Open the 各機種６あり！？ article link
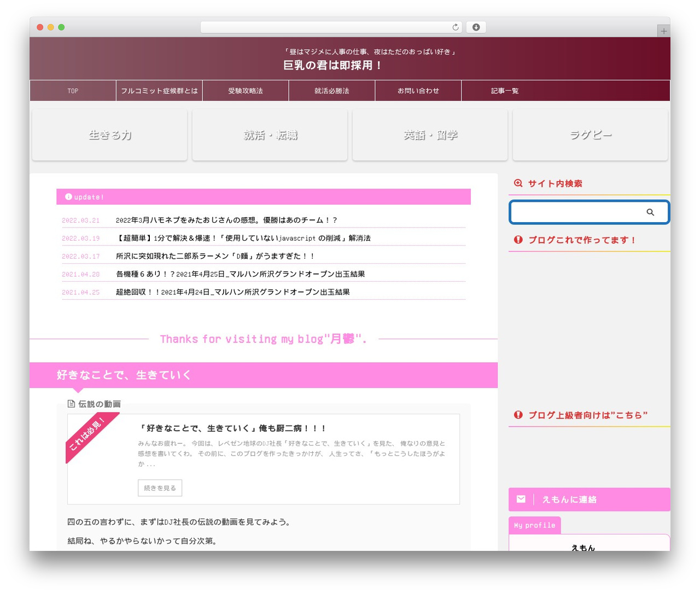The width and height of the screenshot is (700, 593). pos(240,274)
